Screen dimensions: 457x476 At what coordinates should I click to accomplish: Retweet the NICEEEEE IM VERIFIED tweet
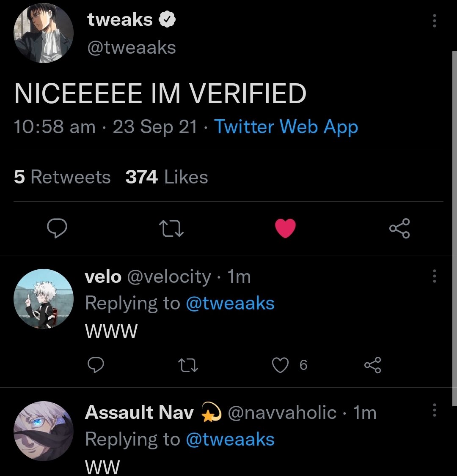(171, 229)
